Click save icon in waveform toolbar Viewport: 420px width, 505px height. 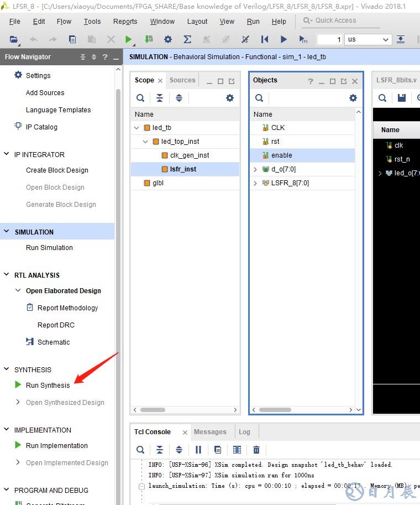402,98
